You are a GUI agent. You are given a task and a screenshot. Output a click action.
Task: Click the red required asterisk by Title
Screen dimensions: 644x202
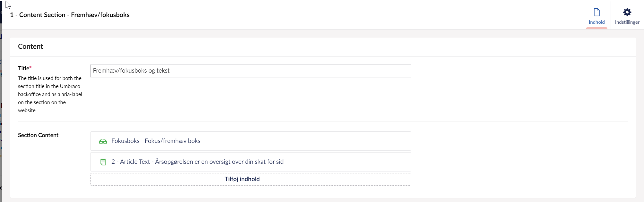click(x=30, y=68)
